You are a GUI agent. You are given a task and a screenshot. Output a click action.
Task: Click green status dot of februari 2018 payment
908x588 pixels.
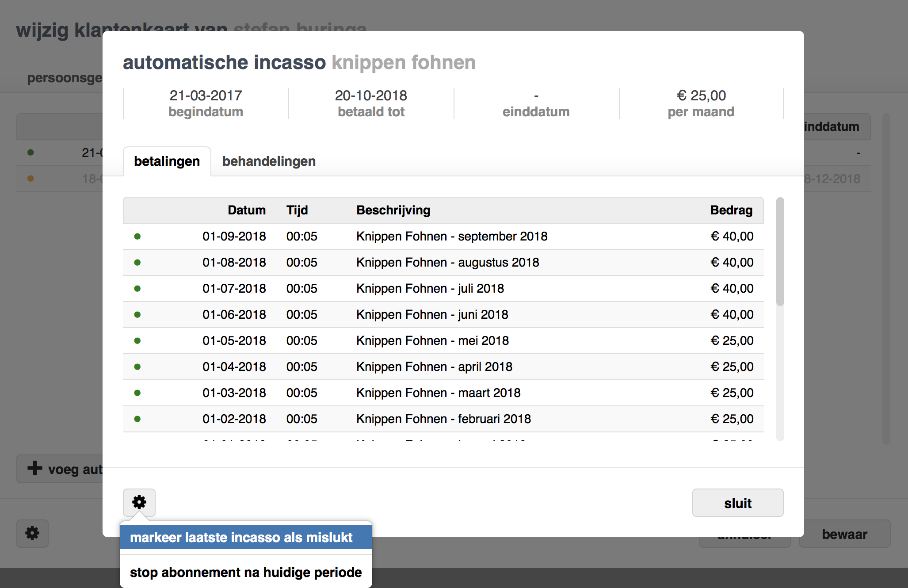137,419
